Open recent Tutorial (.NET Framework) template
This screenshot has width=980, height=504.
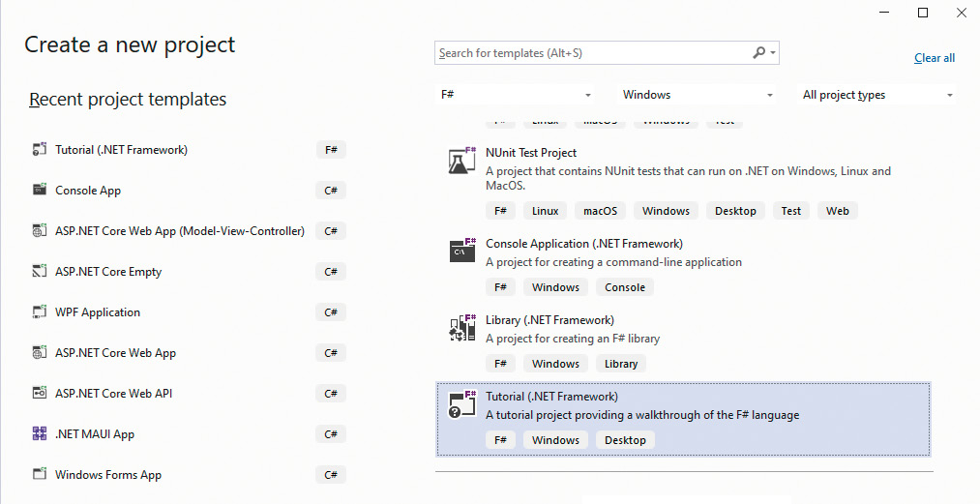tap(121, 149)
